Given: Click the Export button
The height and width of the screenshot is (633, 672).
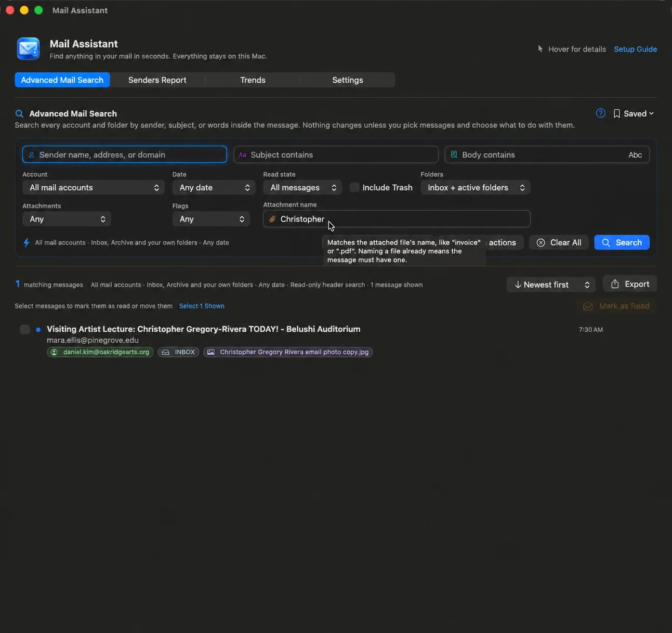Looking at the screenshot, I should 630,284.
